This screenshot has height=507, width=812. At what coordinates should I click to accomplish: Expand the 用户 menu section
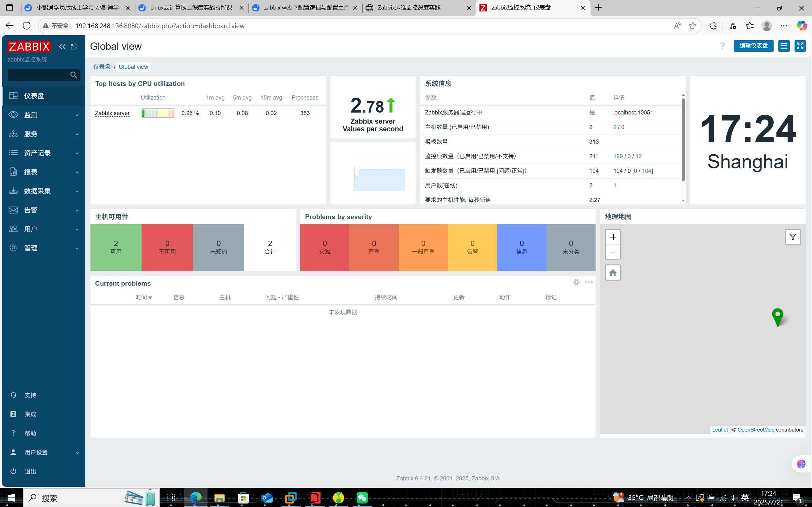(43, 229)
